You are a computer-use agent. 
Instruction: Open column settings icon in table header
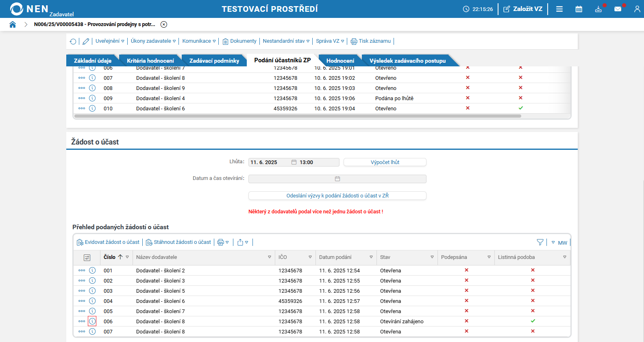click(87, 257)
